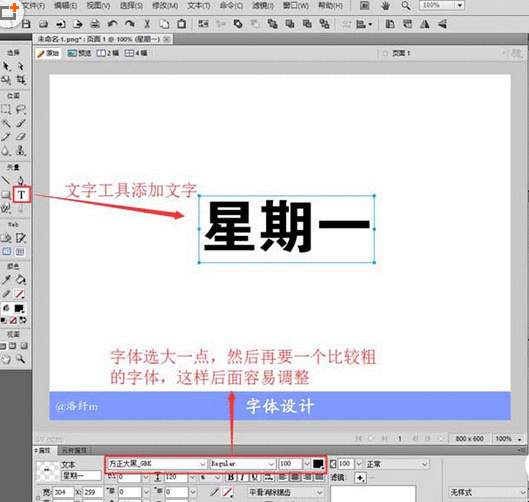Image resolution: width=529 pixels, height=502 pixels.
Task: Open the zoom level dropdown at top
Action: pyautogui.click(x=460, y=5)
